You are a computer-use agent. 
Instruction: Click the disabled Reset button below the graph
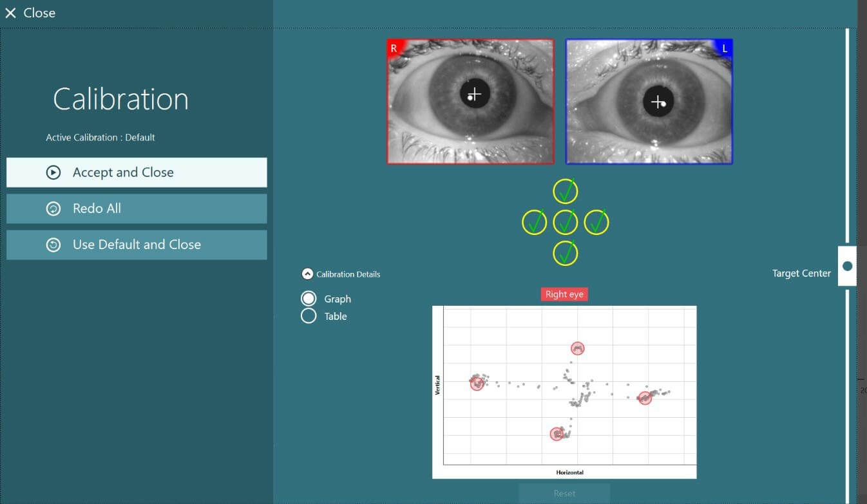pyautogui.click(x=564, y=492)
